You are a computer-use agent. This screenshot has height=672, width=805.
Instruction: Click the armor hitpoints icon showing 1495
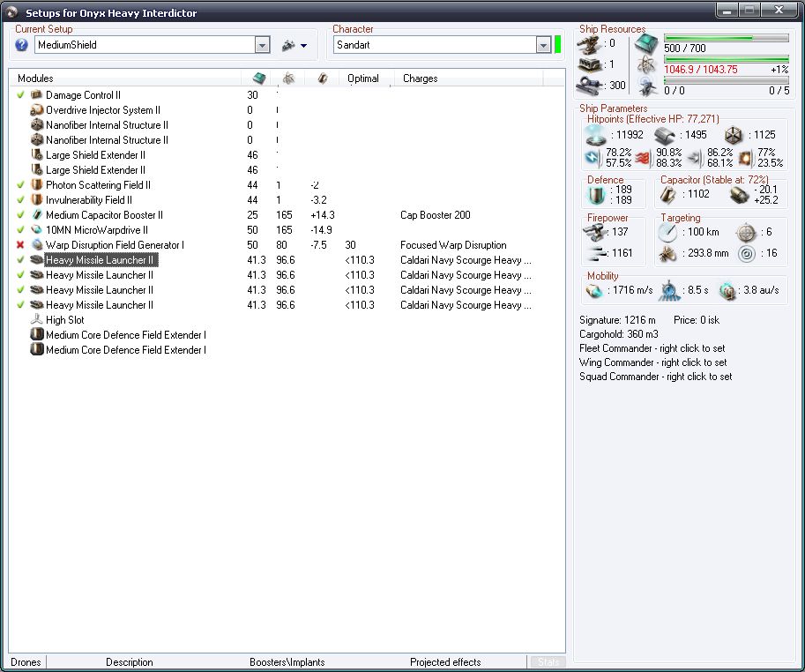(665, 136)
